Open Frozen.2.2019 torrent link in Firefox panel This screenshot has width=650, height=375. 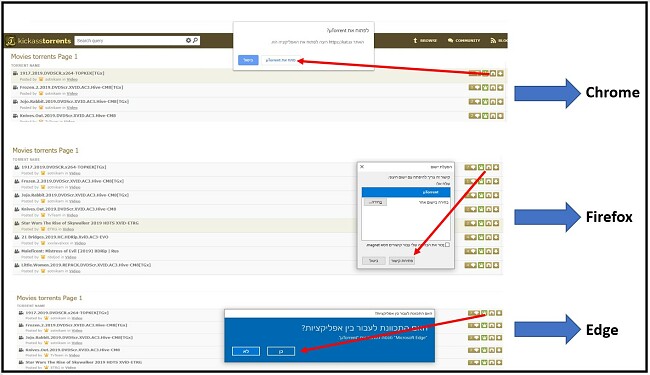[73, 181]
